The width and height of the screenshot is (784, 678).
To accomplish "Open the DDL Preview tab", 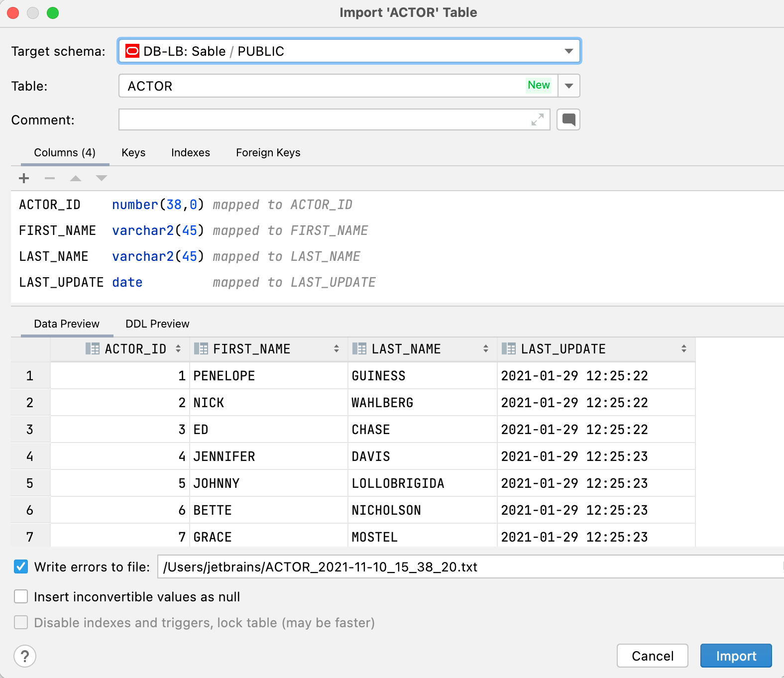I will coord(157,324).
